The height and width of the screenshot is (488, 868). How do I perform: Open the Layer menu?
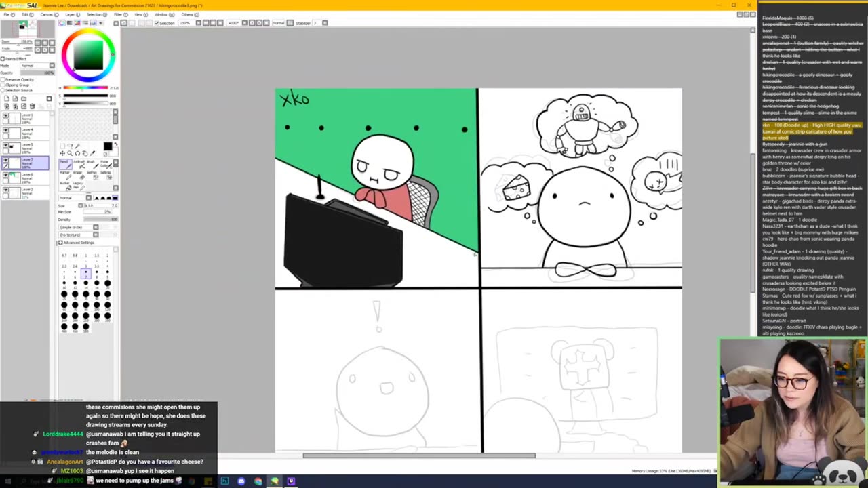[72, 14]
